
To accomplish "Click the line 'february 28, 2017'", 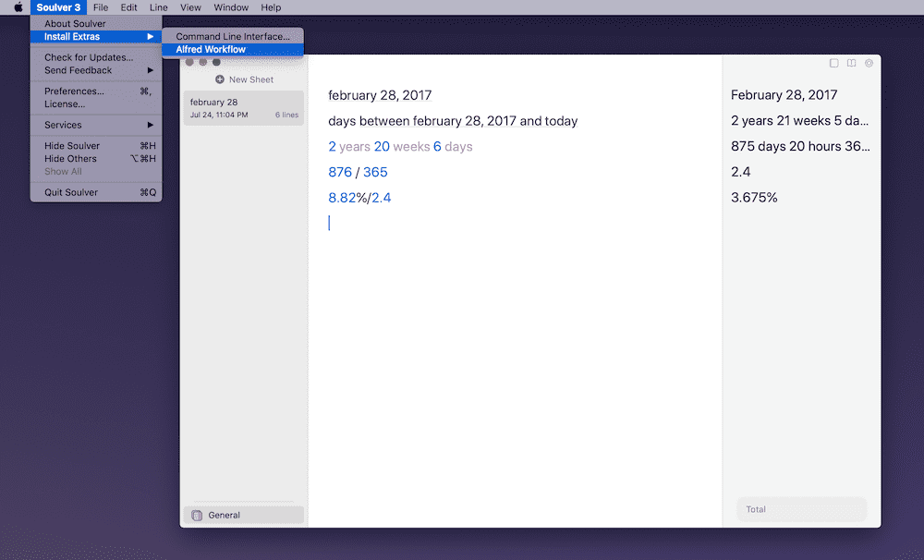I will (x=380, y=95).
